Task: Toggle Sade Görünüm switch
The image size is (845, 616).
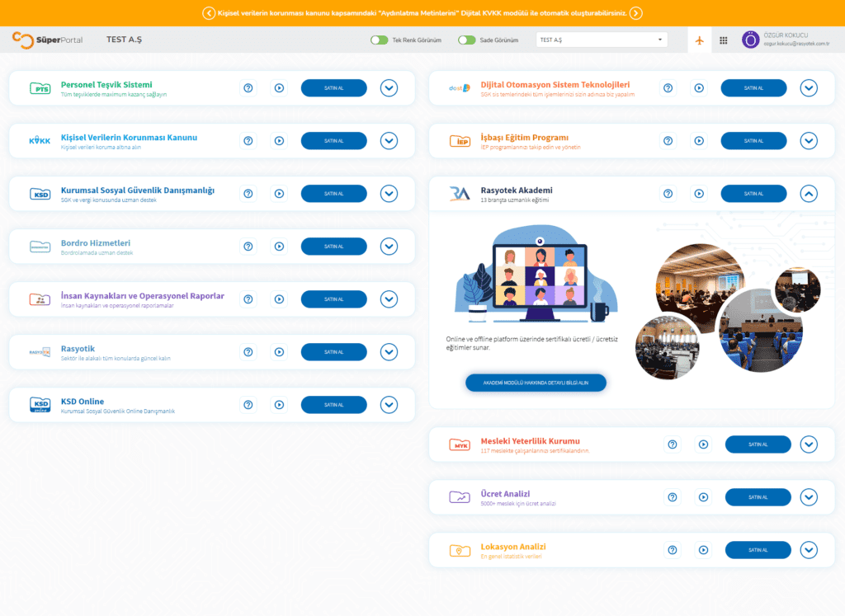Action: [x=466, y=40]
